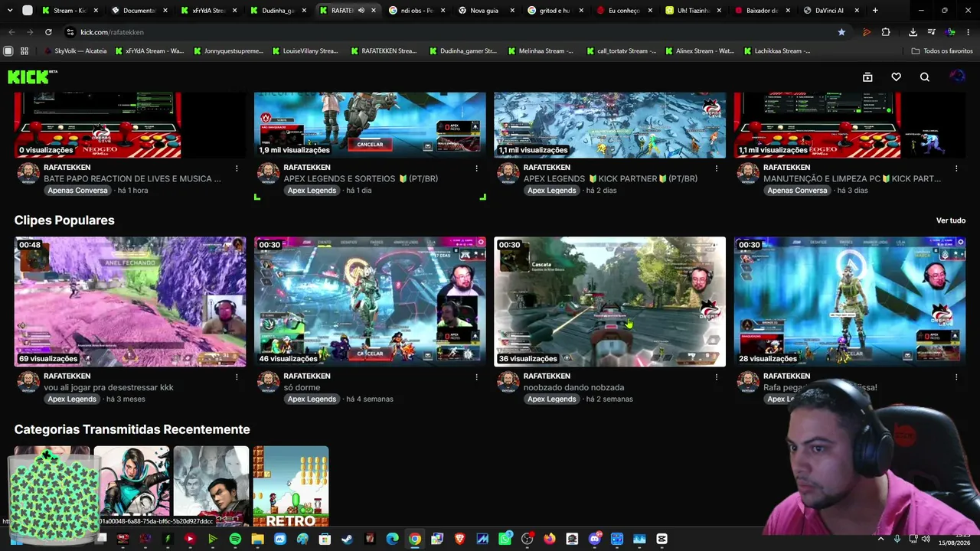Play the 'noobzada dando nobzada' clip thumbnail
This screenshot has width=980, height=551.
(609, 302)
